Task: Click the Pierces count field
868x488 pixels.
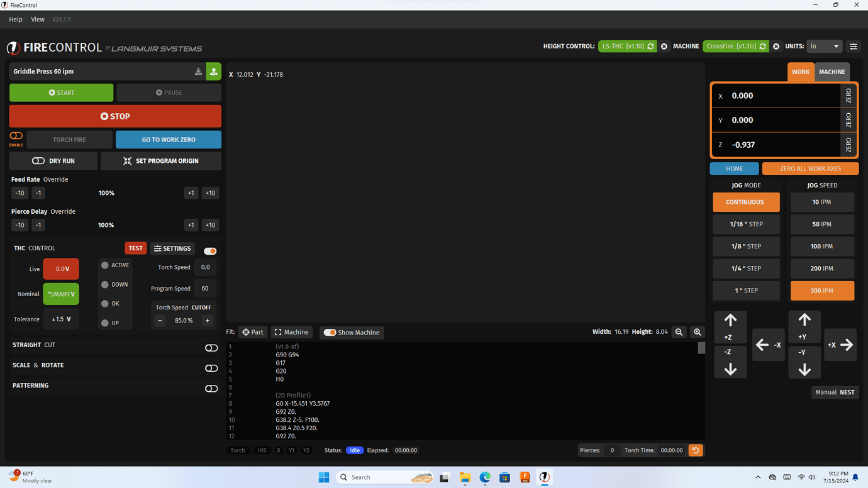Action: pyautogui.click(x=612, y=450)
